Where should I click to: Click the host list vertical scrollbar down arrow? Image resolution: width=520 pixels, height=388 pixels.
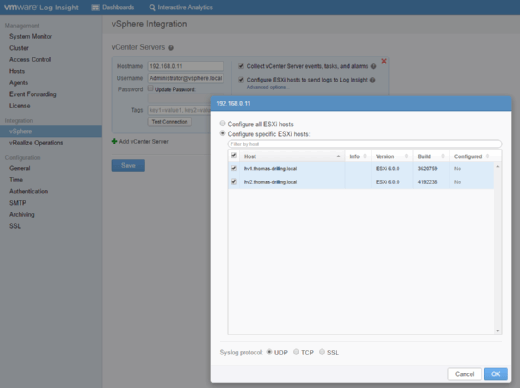(x=498, y=331)
